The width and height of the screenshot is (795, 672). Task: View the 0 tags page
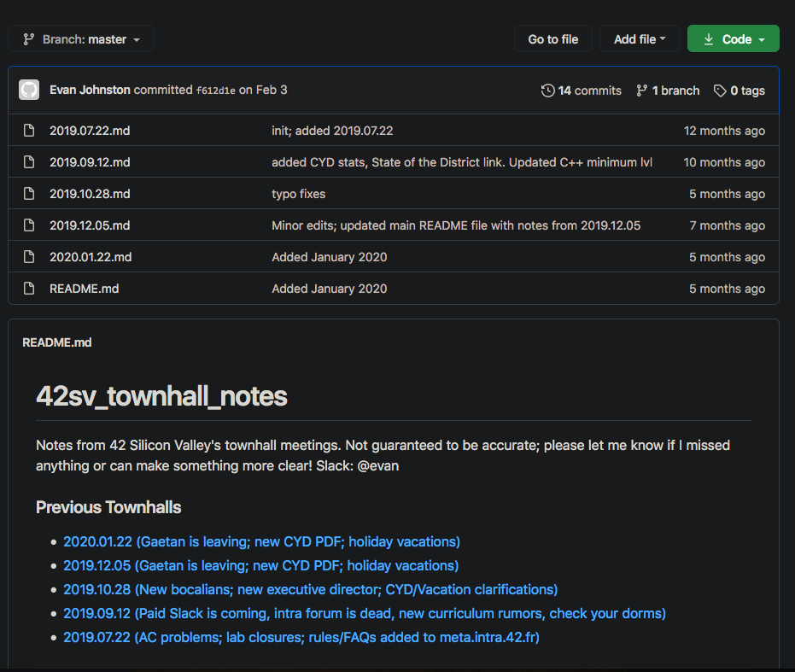[747, 91]
